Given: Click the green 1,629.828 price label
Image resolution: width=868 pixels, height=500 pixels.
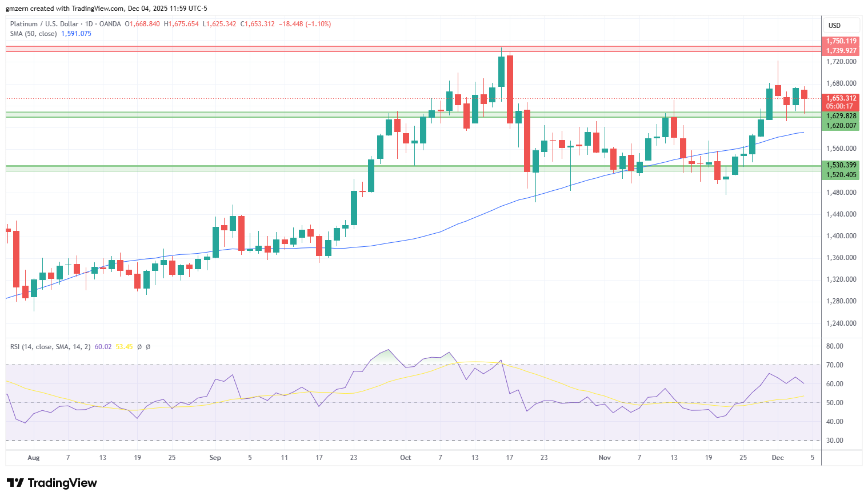Looking at the screenshot, I should tap(841, 116).
